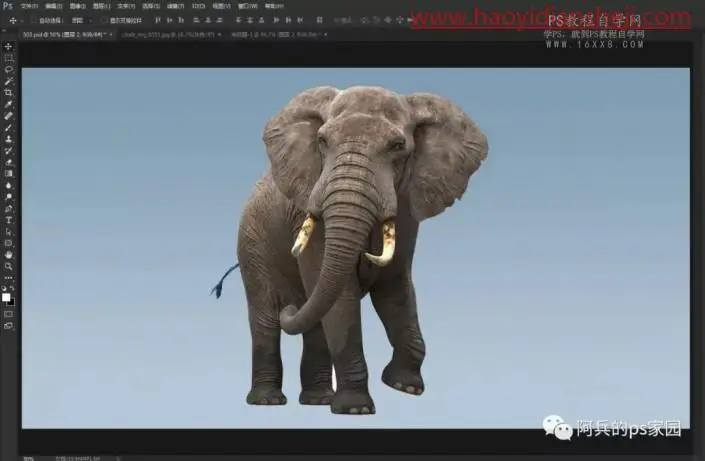This screenshot has width=705, height=461.
Task: Select the Clone Stamp tool
Action: [9, 139]
